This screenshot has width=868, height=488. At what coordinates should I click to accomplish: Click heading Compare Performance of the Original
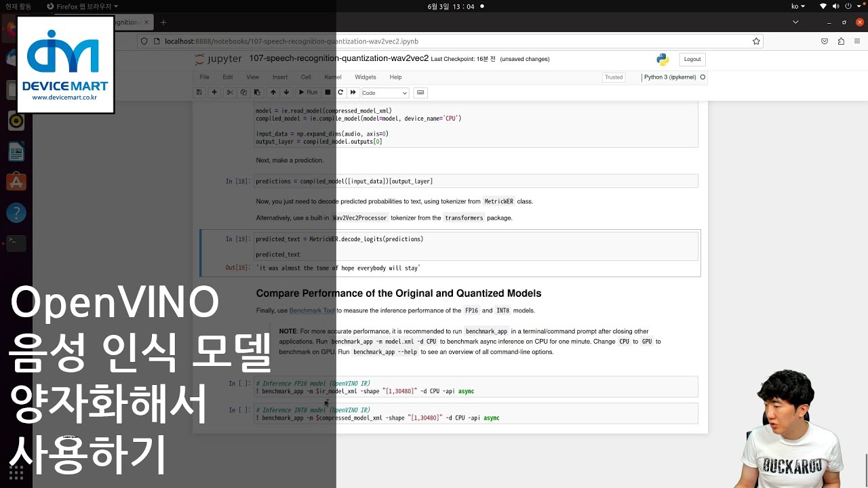(398, 293)
